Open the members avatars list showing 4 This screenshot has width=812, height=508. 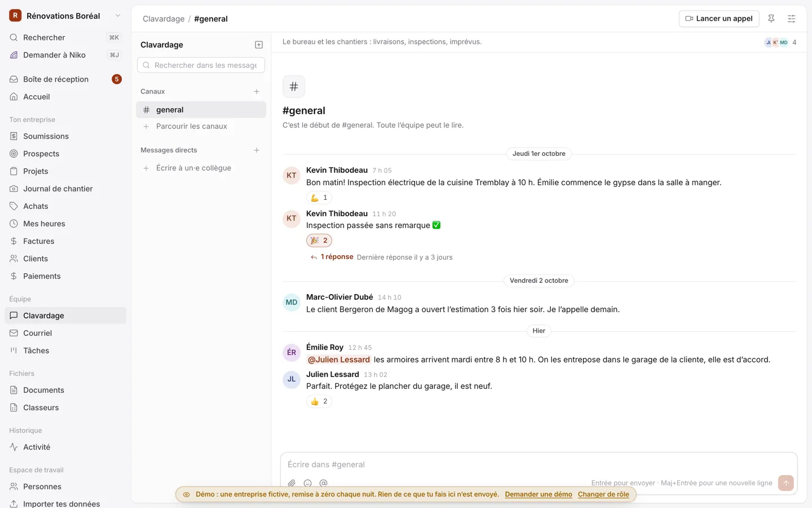780,42
